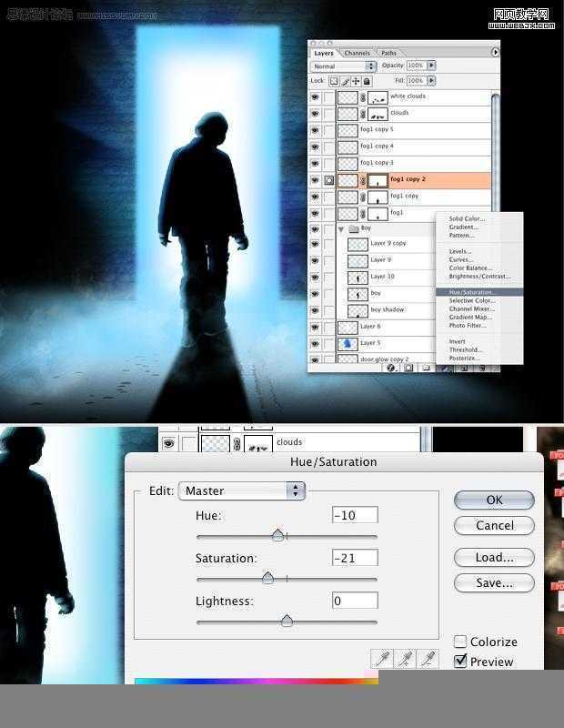Switch to the Paths tab
The height and width of the screenshot is (728, 564).
pos(389,54)
